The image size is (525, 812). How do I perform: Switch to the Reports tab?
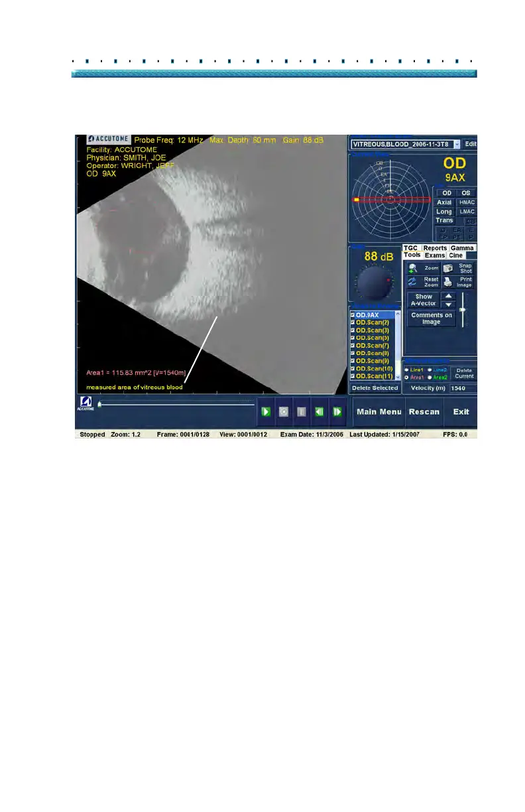pyautogui.click(x=435, y=248)
